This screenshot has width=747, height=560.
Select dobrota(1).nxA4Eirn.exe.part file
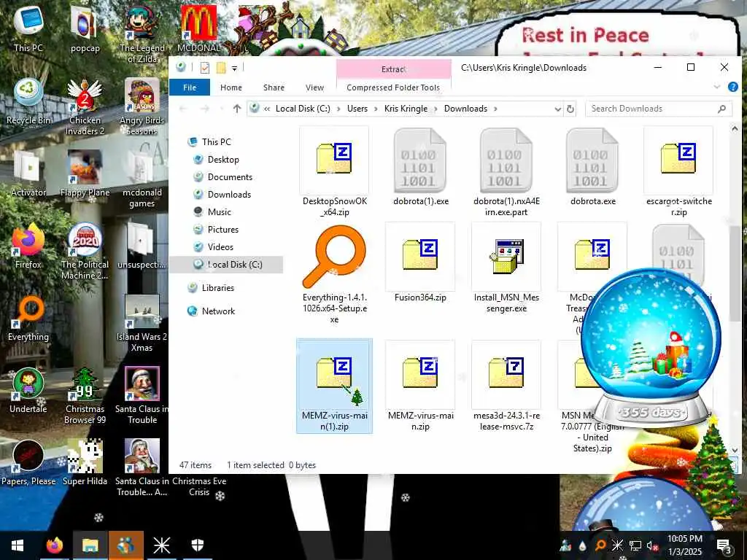506,172
